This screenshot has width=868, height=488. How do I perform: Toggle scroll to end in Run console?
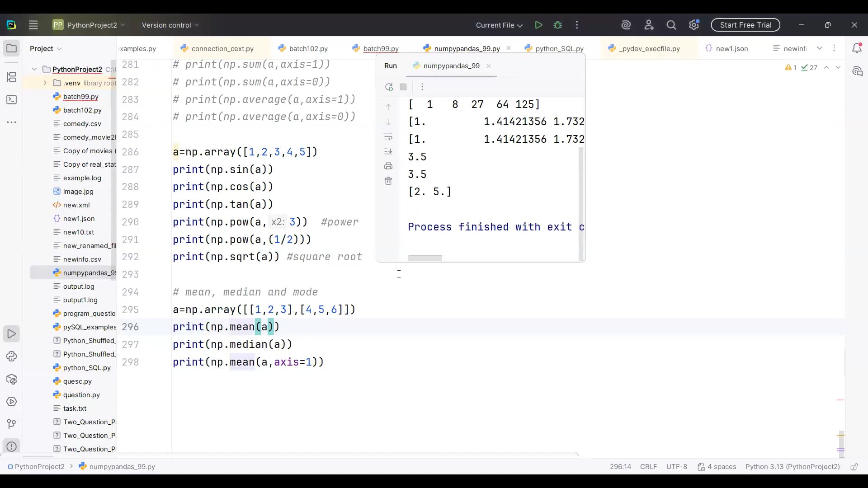pos(388,151)
